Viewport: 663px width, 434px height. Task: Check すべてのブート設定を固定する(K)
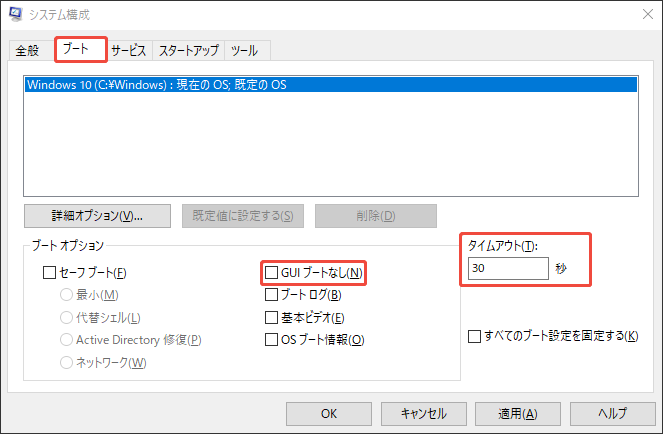(x=474, y=337)
